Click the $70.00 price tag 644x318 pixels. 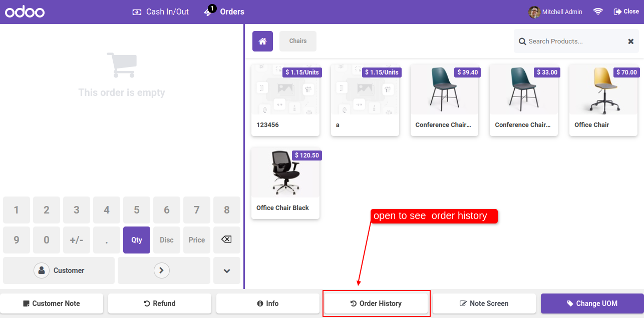coord(627,72)
